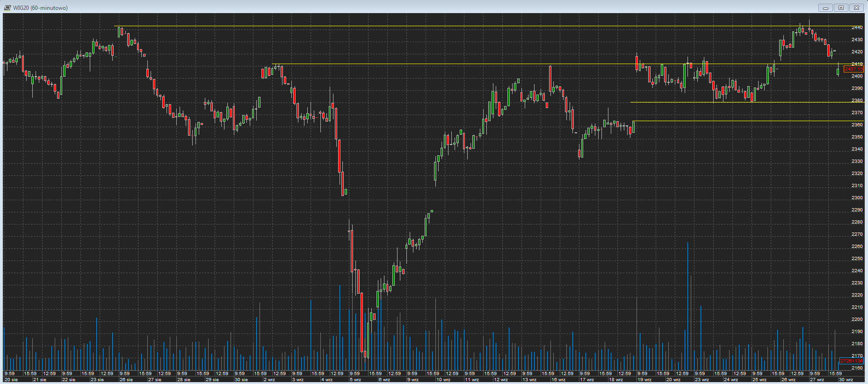868x384 pixels.
Task: Restore down the WIG20 chart window
Action: 841,7
